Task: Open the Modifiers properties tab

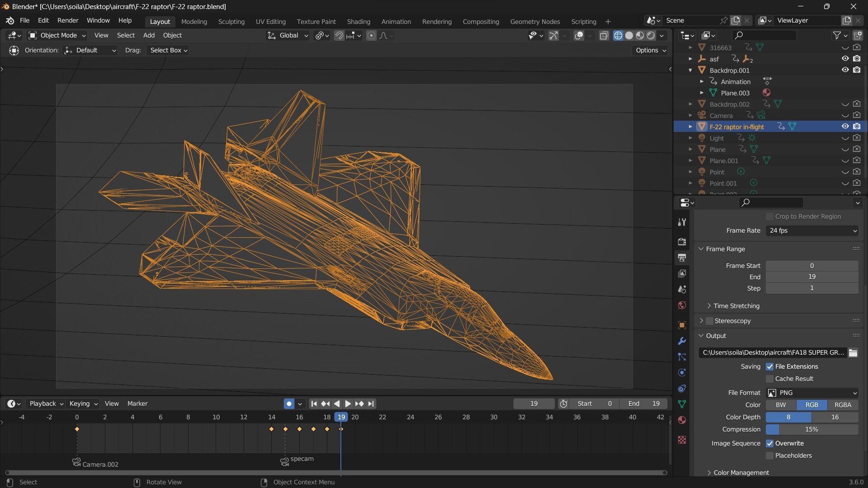Action: pos(682,341)
